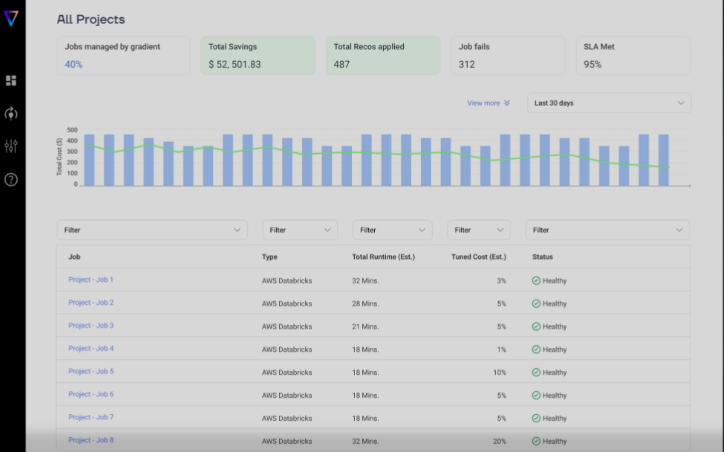Click the View more link
Viewport: 724px width, 452px height.
(x=483, y=103)
